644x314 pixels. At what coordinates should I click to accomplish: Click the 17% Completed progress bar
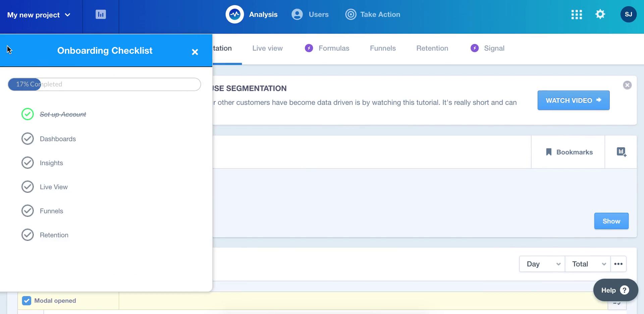[104, 84]
